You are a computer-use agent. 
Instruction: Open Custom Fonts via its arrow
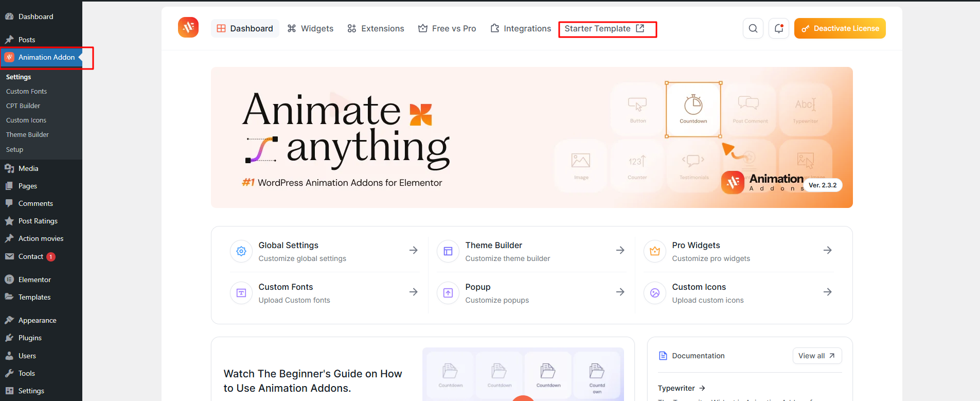(x=414, y=292)
